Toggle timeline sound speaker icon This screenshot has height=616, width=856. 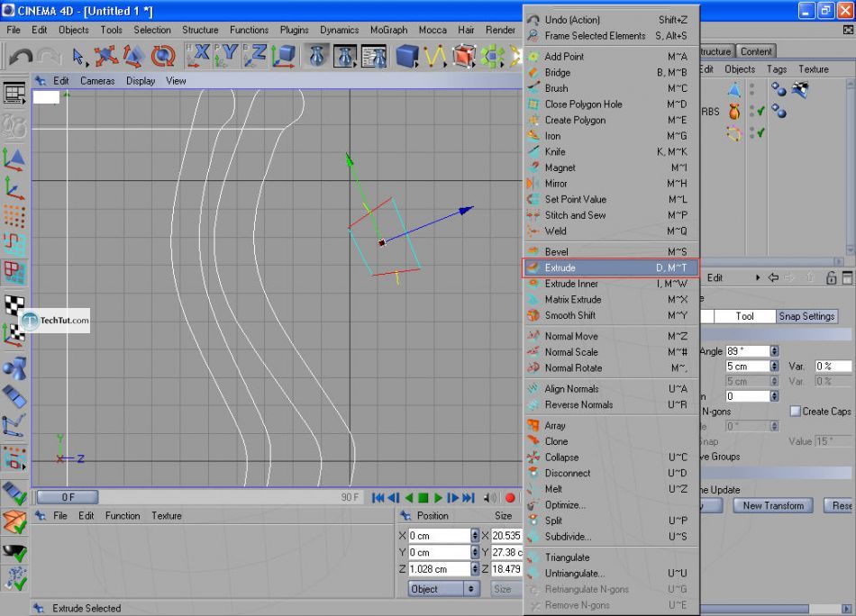click(490, 498)
